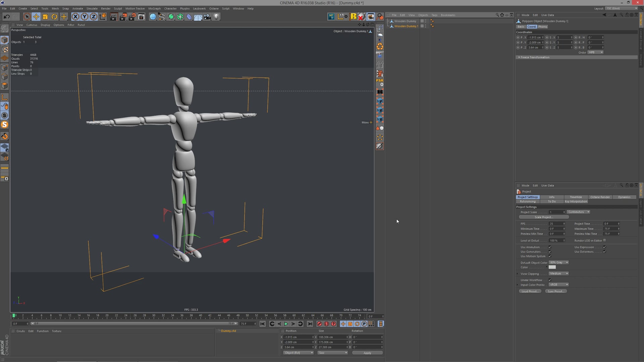Image resolution: width=644 pixels, height=362 pixels.
Task: Open the Centimeters unit dropdown
Action: point(578,212)
